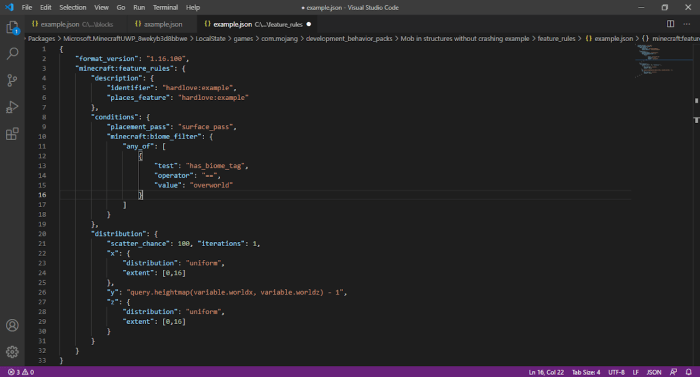Screen dimensions: 700x377
Task: Click the "operator" key on line 14
Action: point(174,176)
